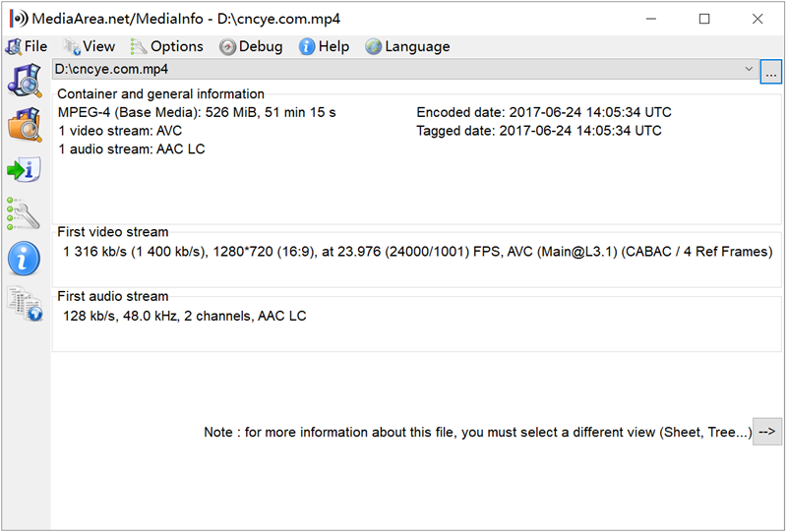787x532 pixels.
Task: Click the first audio stream details line
Action: click(x=184, y=316)
